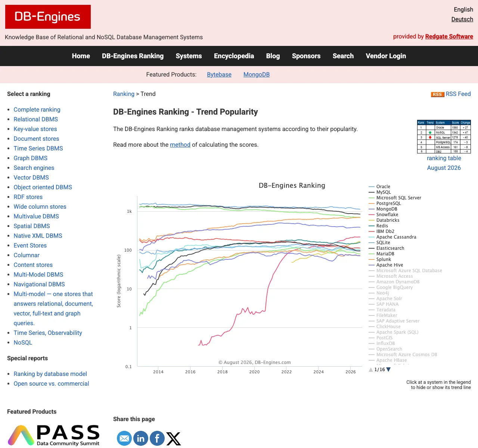Visit featured product Bytebase
The height and width of the screenshot is (448, 478).
(x=219, y=75)
